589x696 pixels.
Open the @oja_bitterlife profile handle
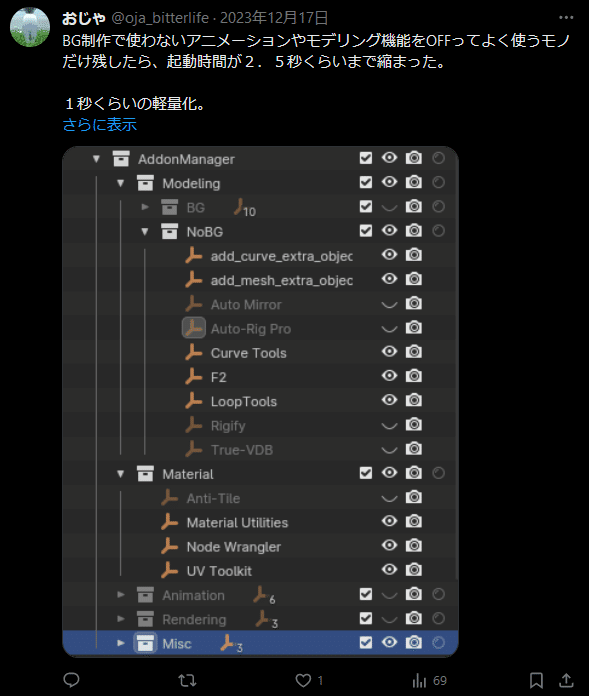click(160, 18)
